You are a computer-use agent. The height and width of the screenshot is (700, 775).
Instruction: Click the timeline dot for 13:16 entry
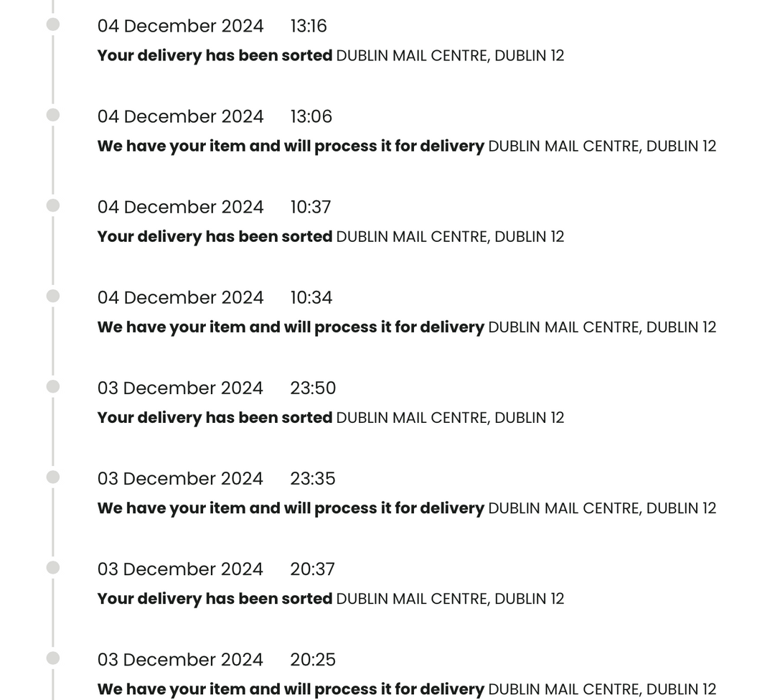[53, 24]
